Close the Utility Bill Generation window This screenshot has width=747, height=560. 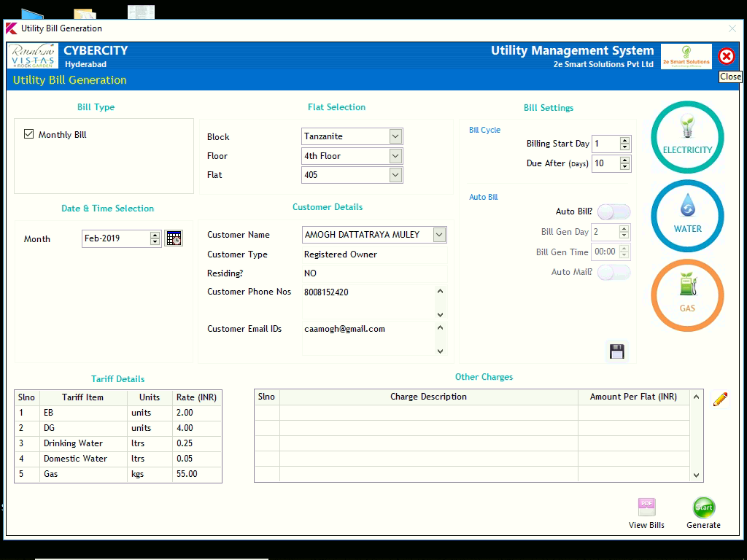tap(732, 28)
